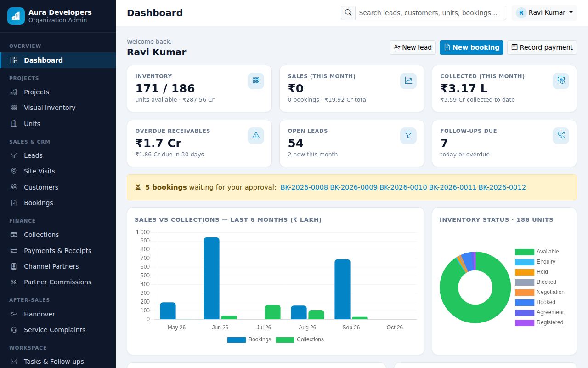Click the Hold legend swatch
This screenshot has width=588, height=368.
click(525, 272)
